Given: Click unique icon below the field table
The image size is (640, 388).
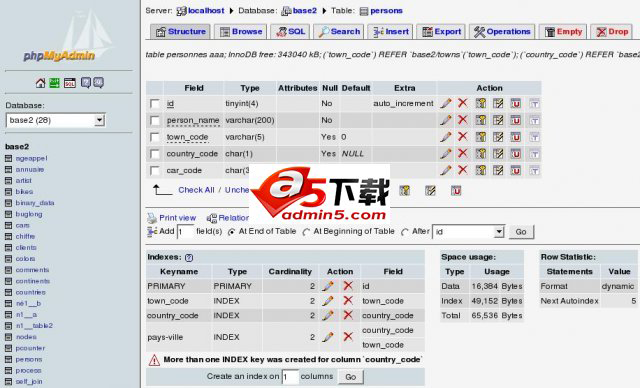Looking at the screenshot, I should pos(456,191).
